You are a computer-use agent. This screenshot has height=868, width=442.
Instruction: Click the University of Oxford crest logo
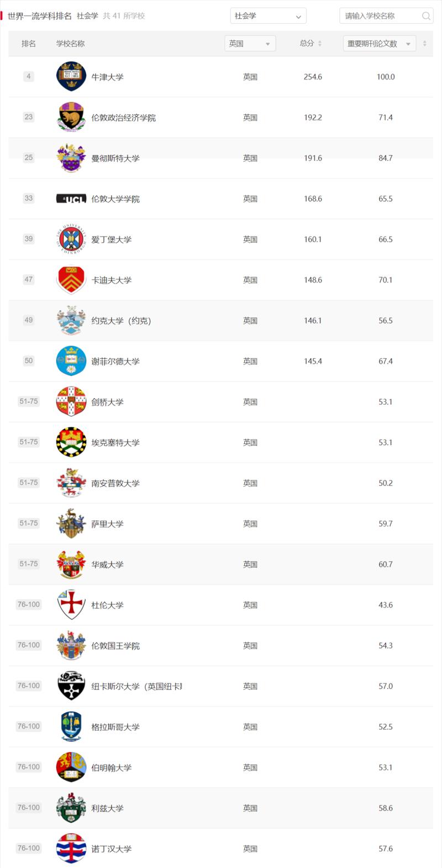point(71,77)
